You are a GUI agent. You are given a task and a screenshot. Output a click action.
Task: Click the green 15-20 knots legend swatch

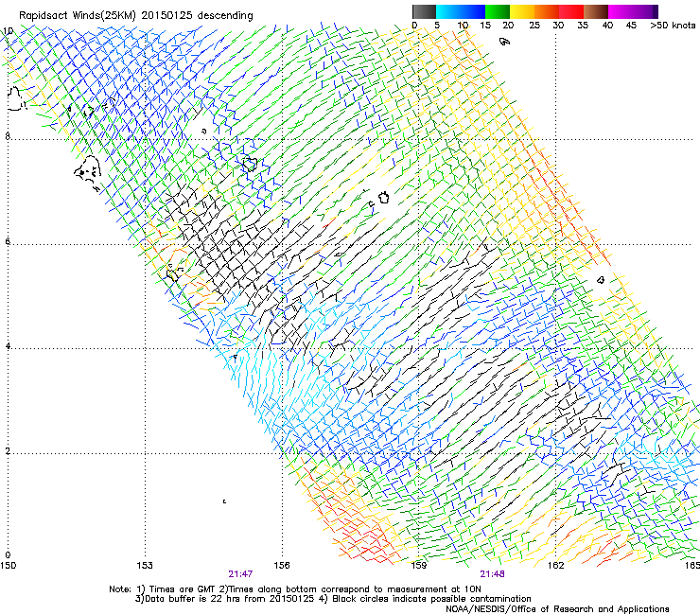click(498, 11)
